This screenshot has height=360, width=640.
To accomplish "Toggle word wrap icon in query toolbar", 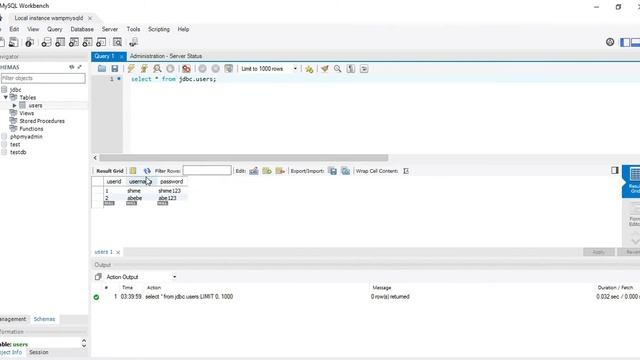I will click(364, 69).
